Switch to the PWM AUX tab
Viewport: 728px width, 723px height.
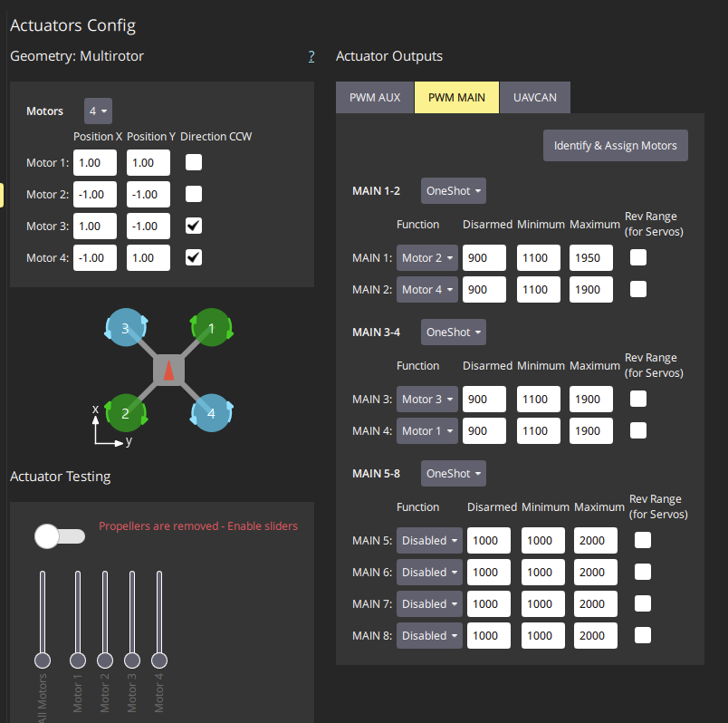(375, 97)
